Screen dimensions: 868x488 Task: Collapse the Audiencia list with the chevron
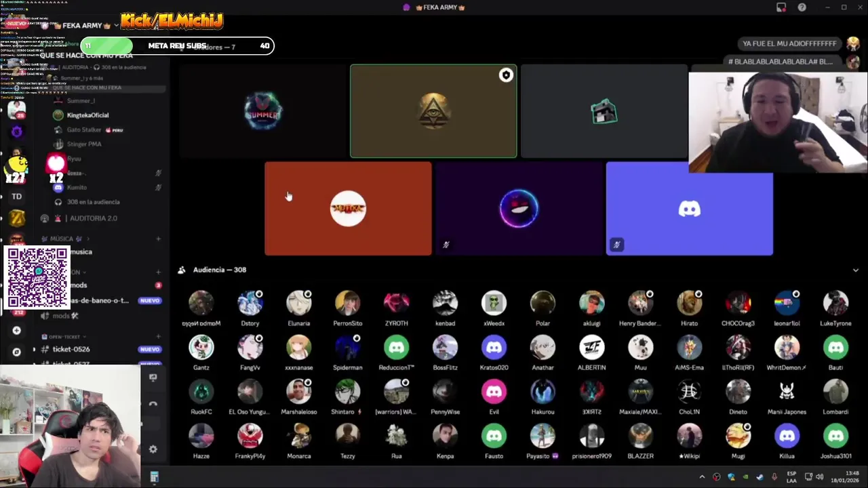tap(855, 270)
